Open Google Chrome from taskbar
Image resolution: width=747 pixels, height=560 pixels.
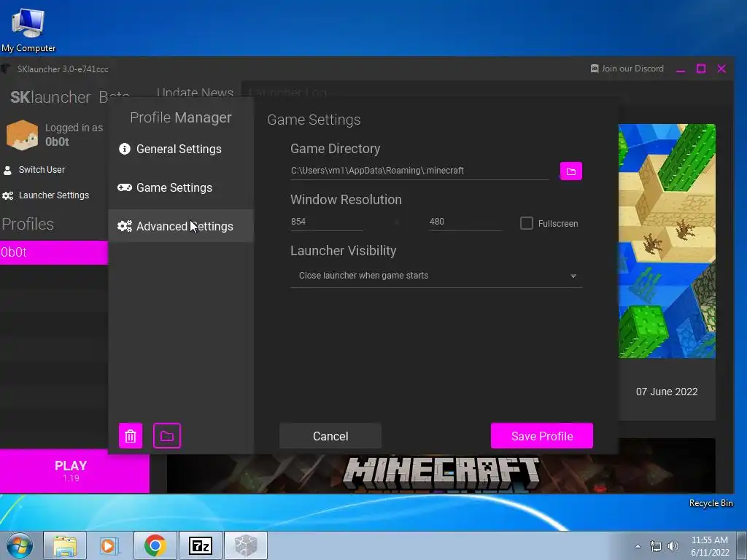[155, 545]
